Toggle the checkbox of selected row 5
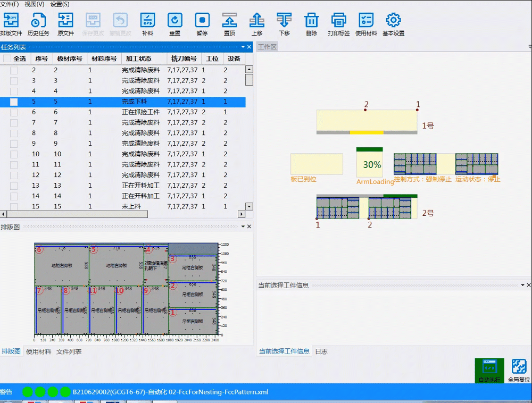 [x=14, y=102]
